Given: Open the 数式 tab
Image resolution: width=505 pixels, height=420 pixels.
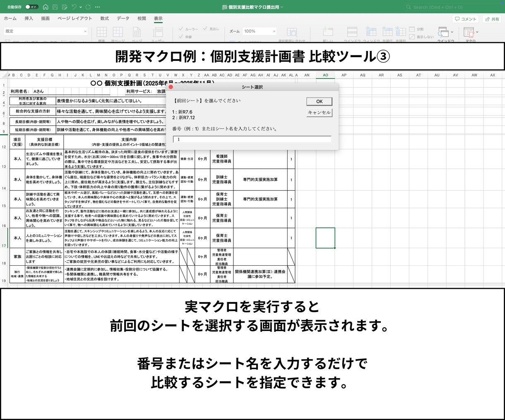Looking at the screenshot, I should tap(105, 19).
